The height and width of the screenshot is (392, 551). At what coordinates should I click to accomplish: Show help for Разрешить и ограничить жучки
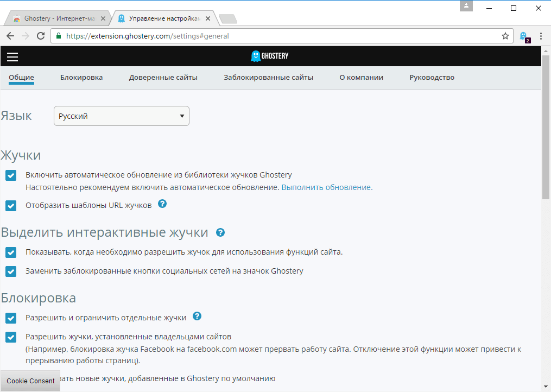tap(197, 316)
